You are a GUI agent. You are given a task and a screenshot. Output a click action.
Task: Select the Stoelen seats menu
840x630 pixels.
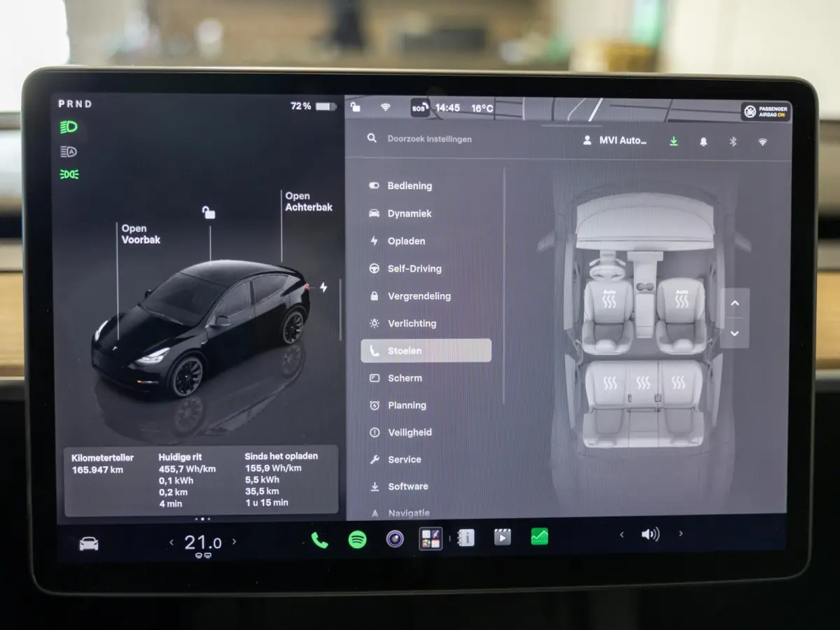426,351
